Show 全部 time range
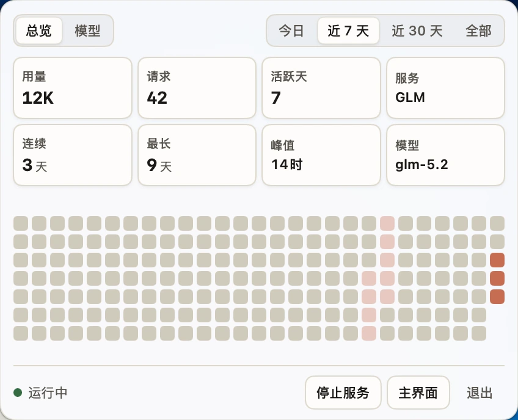The image size is (518, 420). (478, 31)
